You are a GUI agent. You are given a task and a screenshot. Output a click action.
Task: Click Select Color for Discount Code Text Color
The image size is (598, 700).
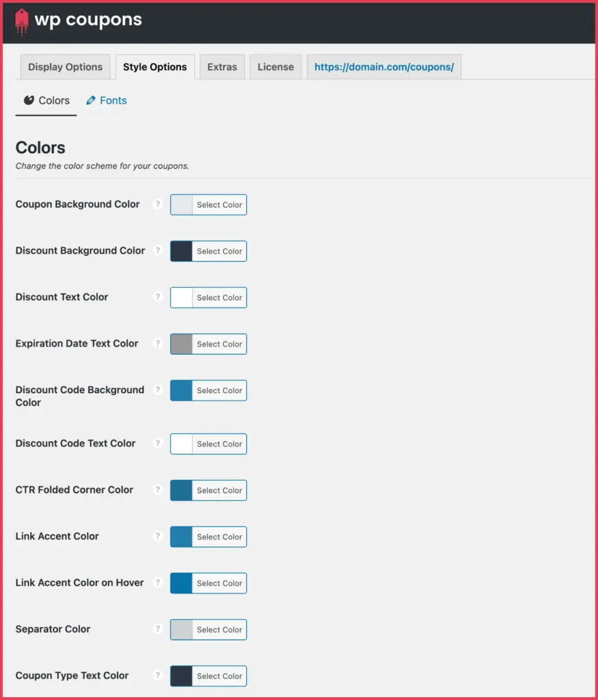pyautogui.click(x=219, y=444)
